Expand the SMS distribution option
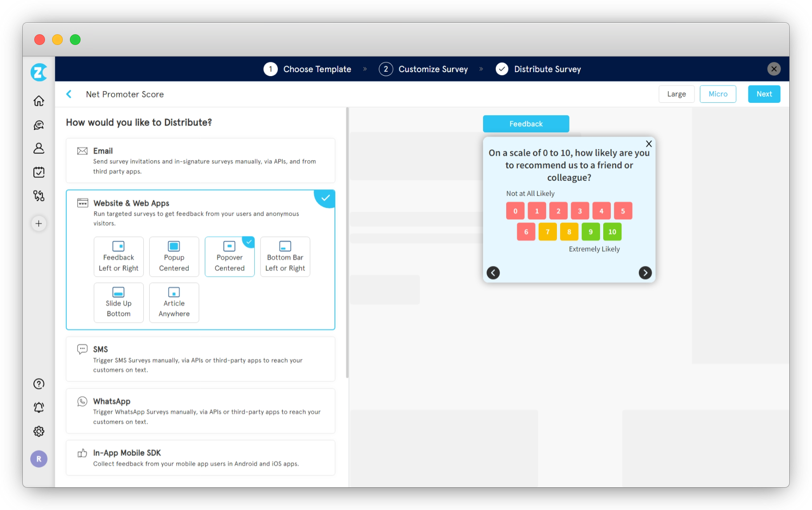The height and width of the screenshot is (510, 812). pos(200,359)
